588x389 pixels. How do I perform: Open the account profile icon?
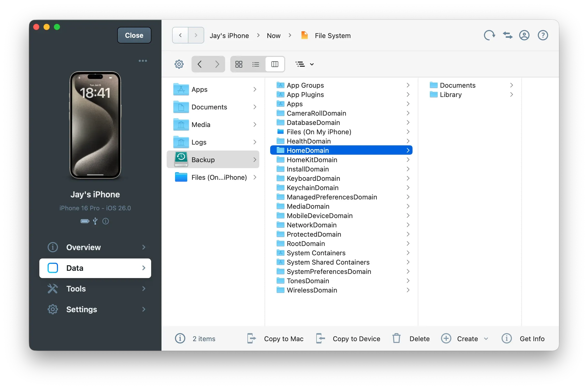click(x=524, y=35)
